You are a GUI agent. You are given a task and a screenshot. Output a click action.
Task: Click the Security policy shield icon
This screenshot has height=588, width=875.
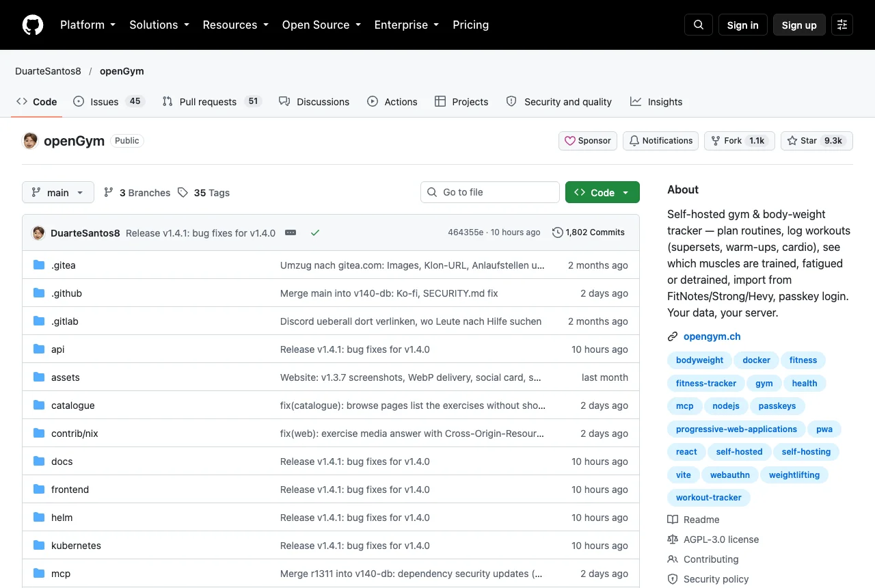(x=673, y=579)
